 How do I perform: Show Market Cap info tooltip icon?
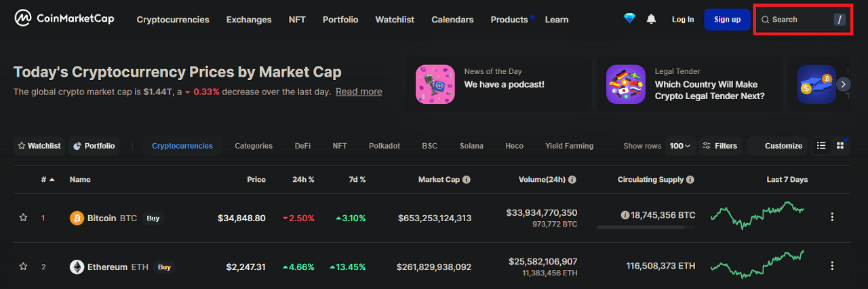[467, 180]
